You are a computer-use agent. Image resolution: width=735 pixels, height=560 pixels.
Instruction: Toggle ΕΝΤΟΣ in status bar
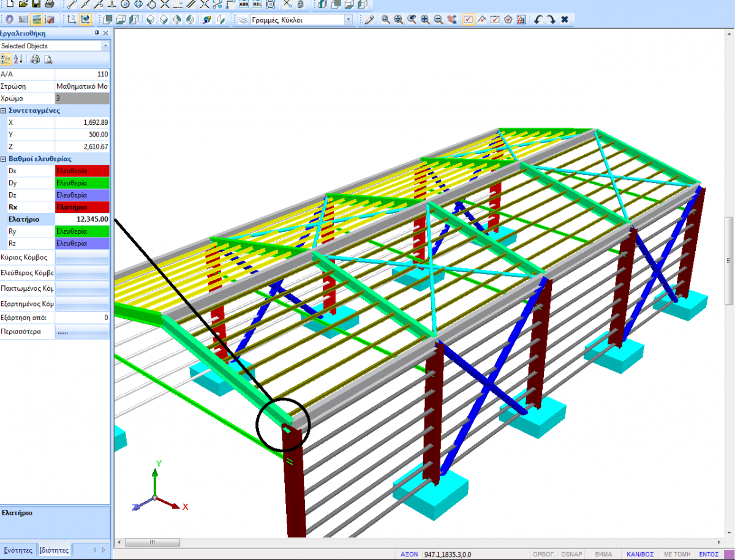709,554
